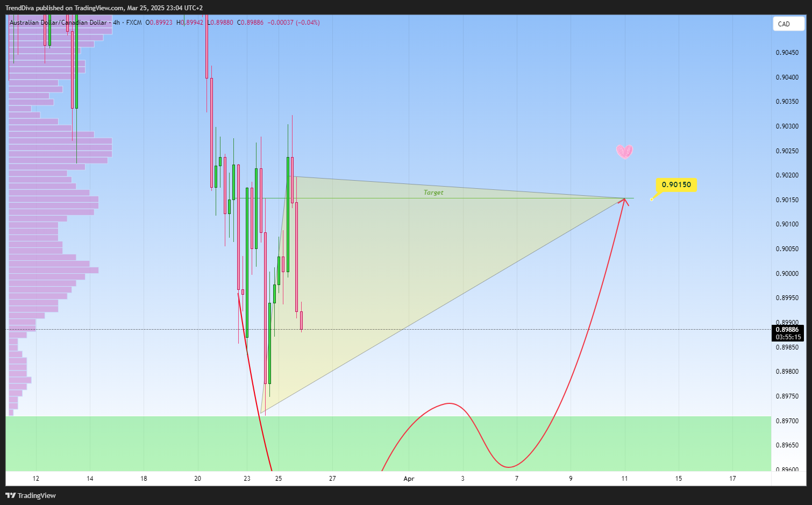
Task: Click the 0.90000 price axis label
Action: [x=787, y=274]
